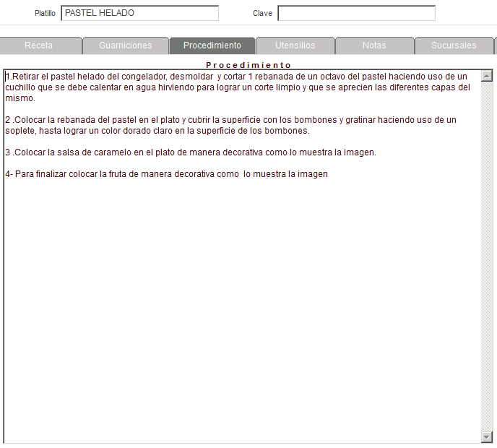
Task: Switch to the Sucursales tab
Action: (x=454, y=46)
